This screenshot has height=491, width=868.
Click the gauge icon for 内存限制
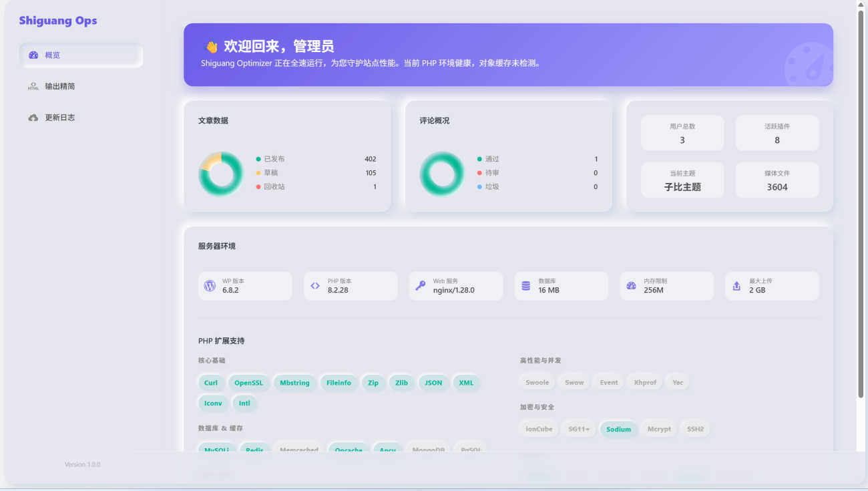click(x=631, y=286)
